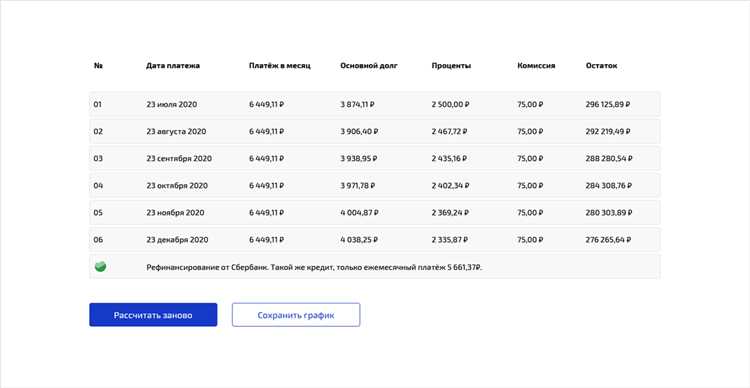Click the green Sberbank logo icon

(x=100, y=266)
